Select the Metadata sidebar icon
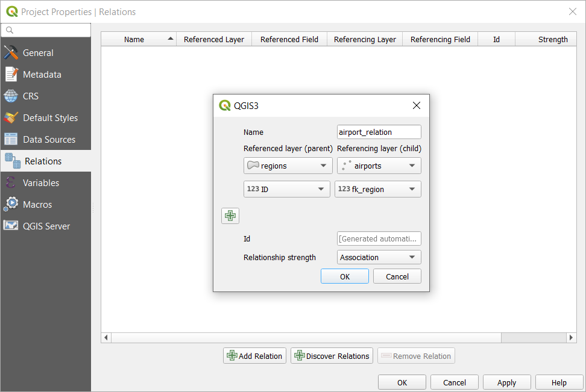 11,75
